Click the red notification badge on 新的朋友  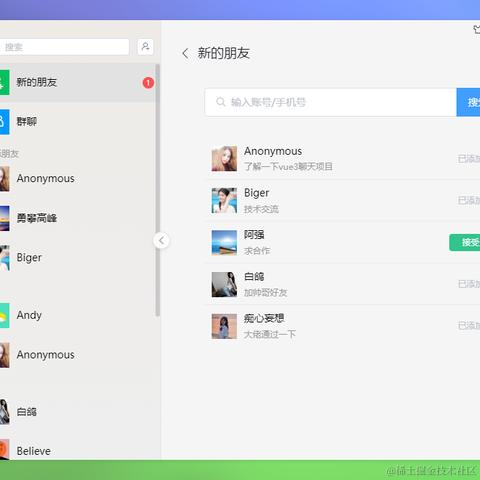[x=148, y=83]
